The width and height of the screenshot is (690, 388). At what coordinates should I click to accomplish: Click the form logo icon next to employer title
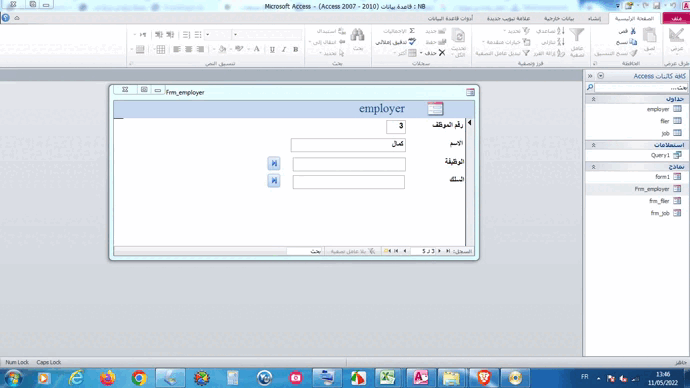click(435, 109)
